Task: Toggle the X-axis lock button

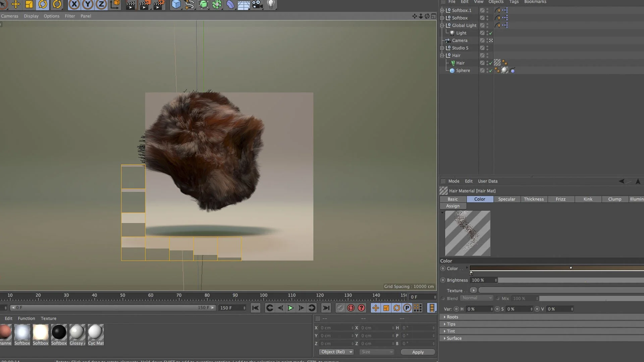Action: [x=74, y=4]
